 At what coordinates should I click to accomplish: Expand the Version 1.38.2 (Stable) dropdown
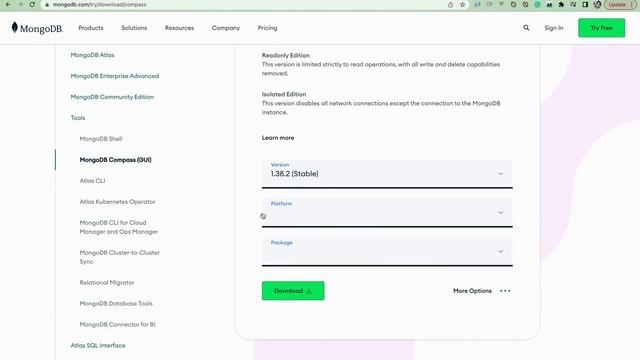(x=387, y=173)
